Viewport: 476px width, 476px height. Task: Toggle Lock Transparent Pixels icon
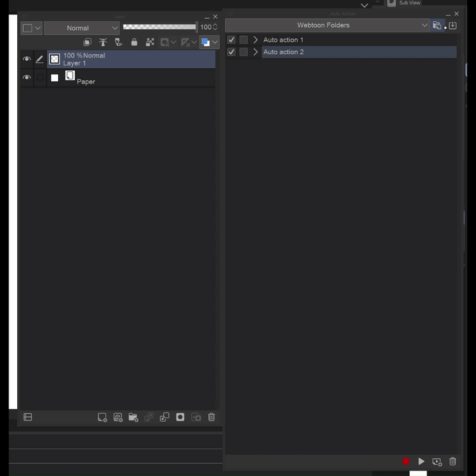point(149,42)
